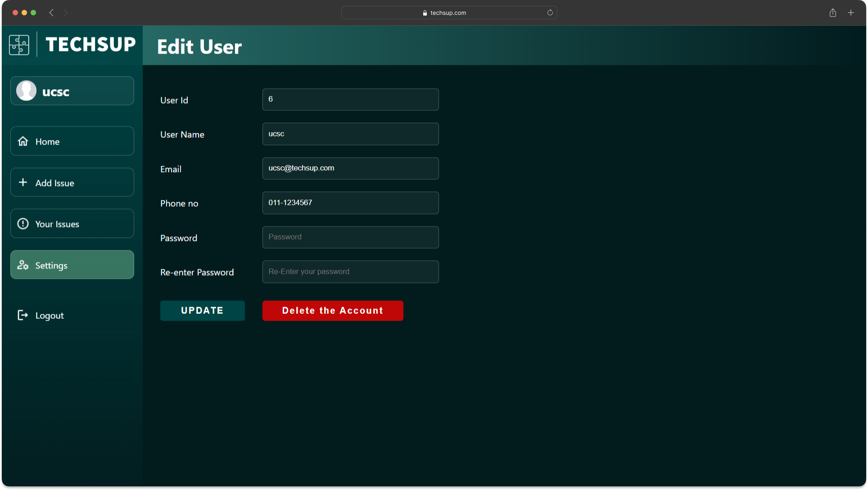This screenshot has height=490, width=868.
Task: Click the Delete the Account button
Action: [333, 311]
